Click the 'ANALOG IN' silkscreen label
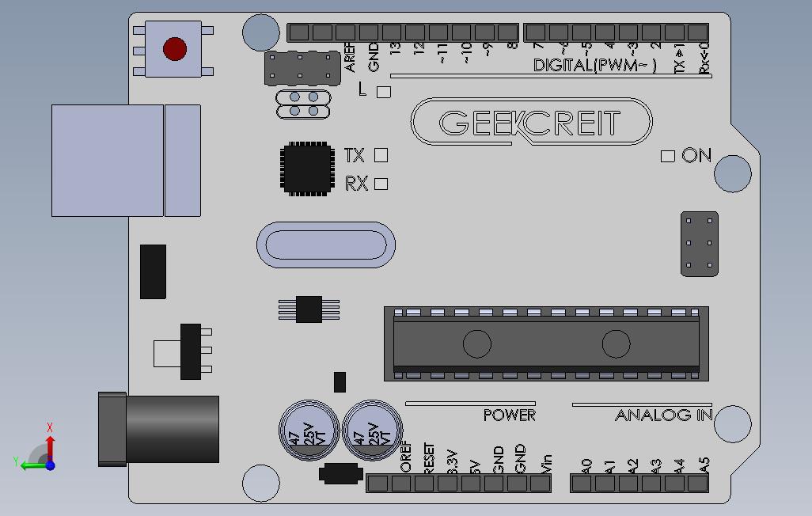 (664, 415)
